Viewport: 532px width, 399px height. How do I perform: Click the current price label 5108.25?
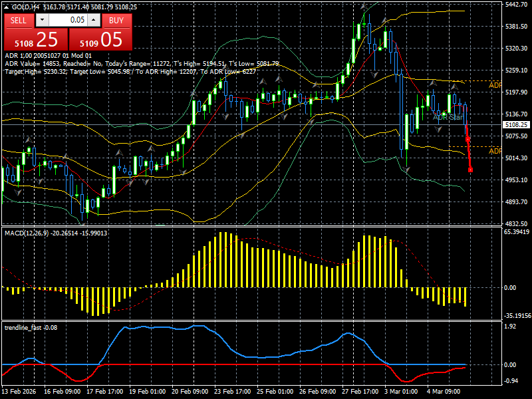pos(516,125)
